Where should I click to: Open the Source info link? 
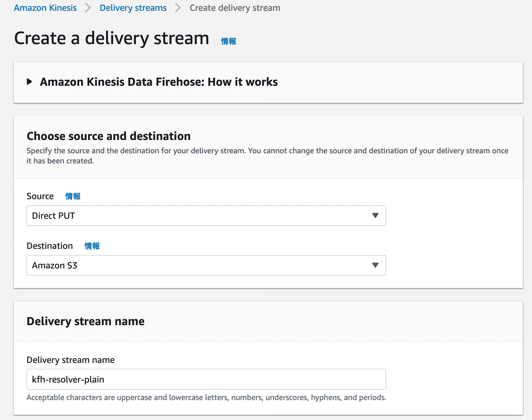[73, 196]
